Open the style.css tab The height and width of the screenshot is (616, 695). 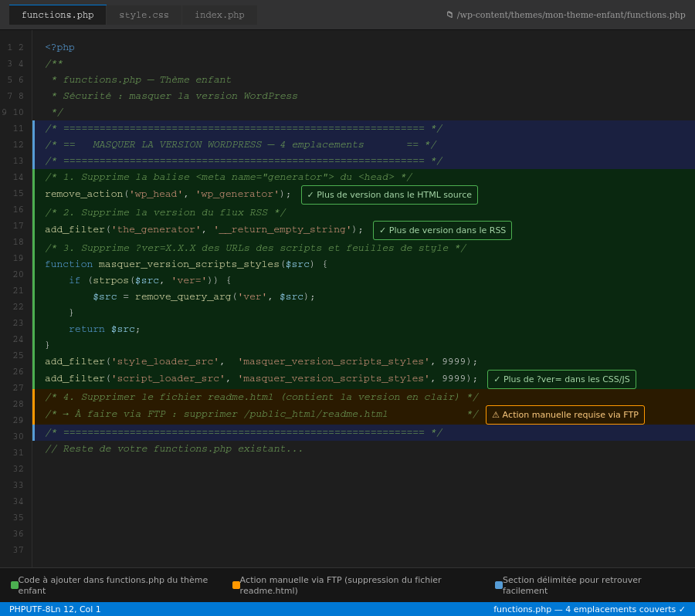[144, 15]
